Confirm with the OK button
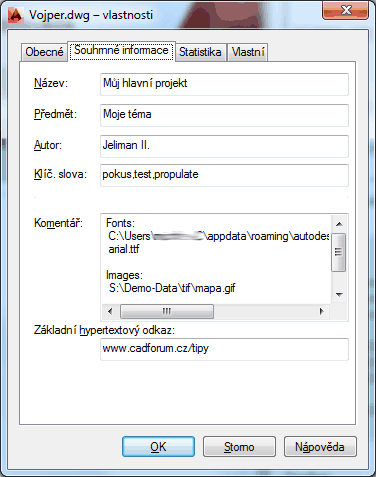Viewport: 376px width, 477px height. coord(158,447)
